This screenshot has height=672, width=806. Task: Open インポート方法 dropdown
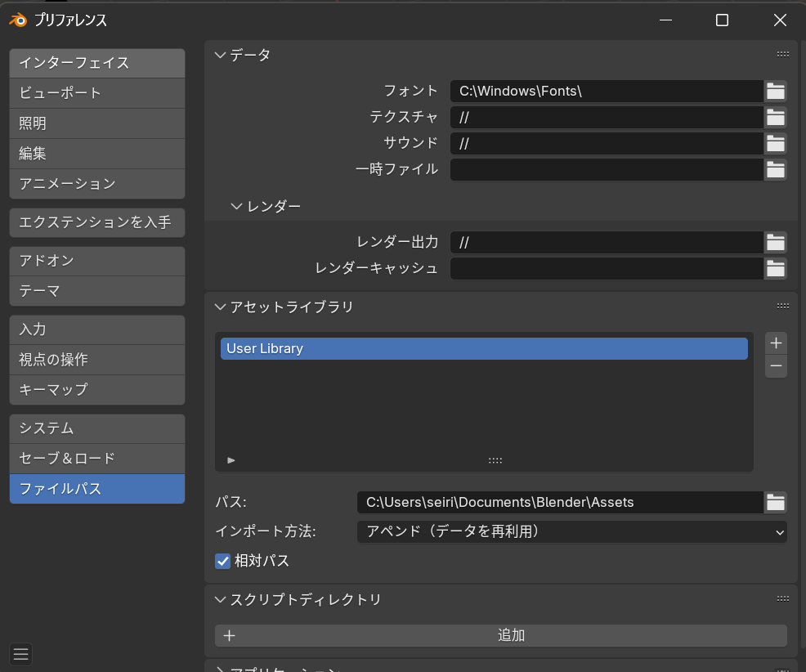click(571, 531)
